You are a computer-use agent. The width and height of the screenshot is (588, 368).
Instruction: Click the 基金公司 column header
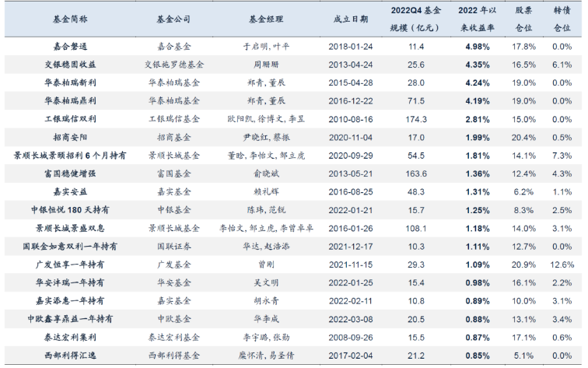pyautogui.click(x=173, y=19)
